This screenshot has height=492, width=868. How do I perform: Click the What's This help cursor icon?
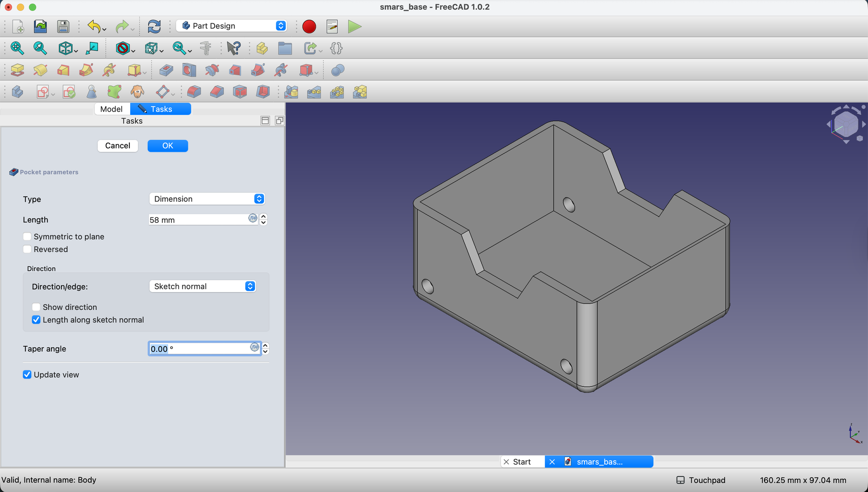tap(234, 48)
